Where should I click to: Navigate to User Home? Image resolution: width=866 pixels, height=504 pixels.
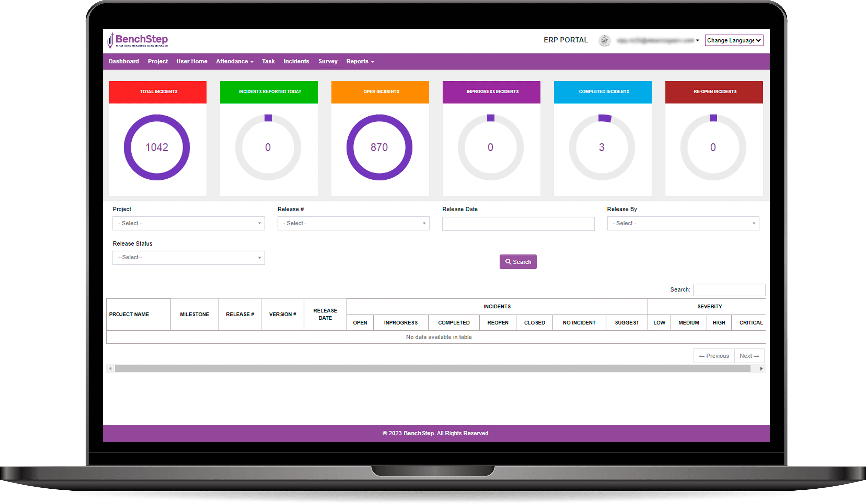[x=192, y=61]
